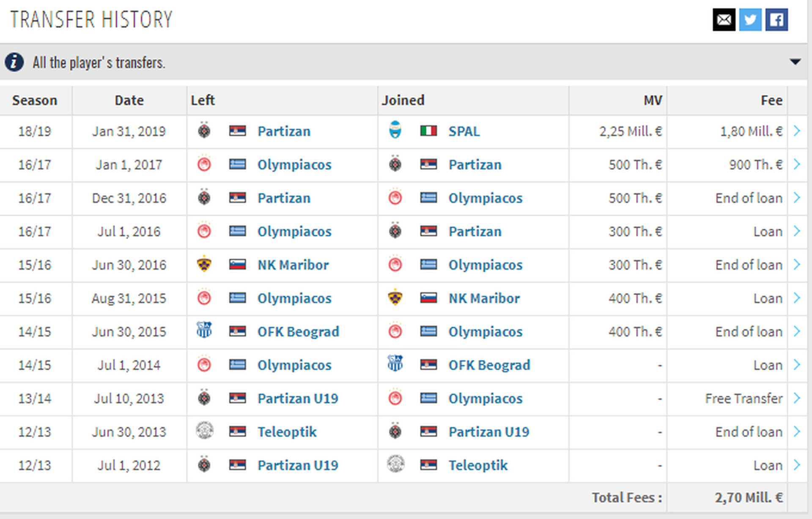Open details arrow for Free Transfer row
Screen dimensions: 812x519
coord(797,398)
